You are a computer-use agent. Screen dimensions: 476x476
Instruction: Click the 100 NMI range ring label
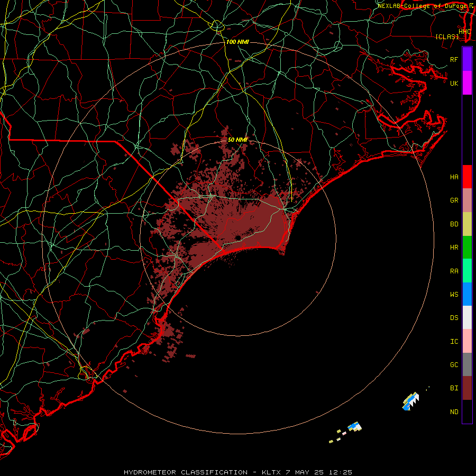(237, 42)
